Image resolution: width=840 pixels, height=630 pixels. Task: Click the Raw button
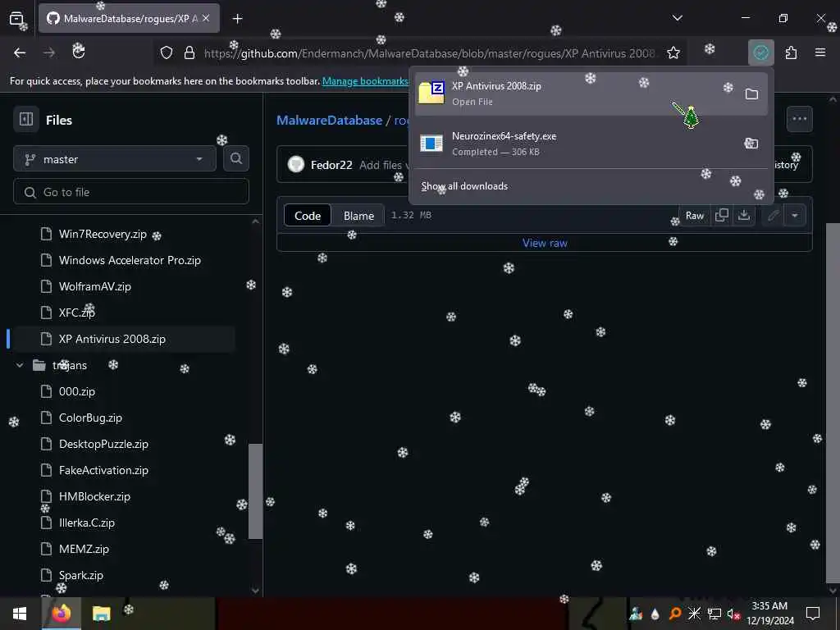click(694, 216)
